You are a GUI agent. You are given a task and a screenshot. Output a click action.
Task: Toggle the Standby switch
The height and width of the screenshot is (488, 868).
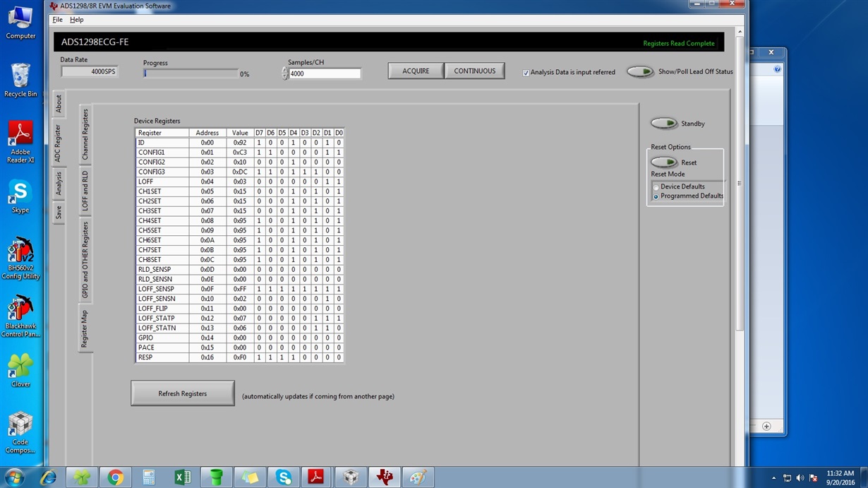(x=664, y=124)
